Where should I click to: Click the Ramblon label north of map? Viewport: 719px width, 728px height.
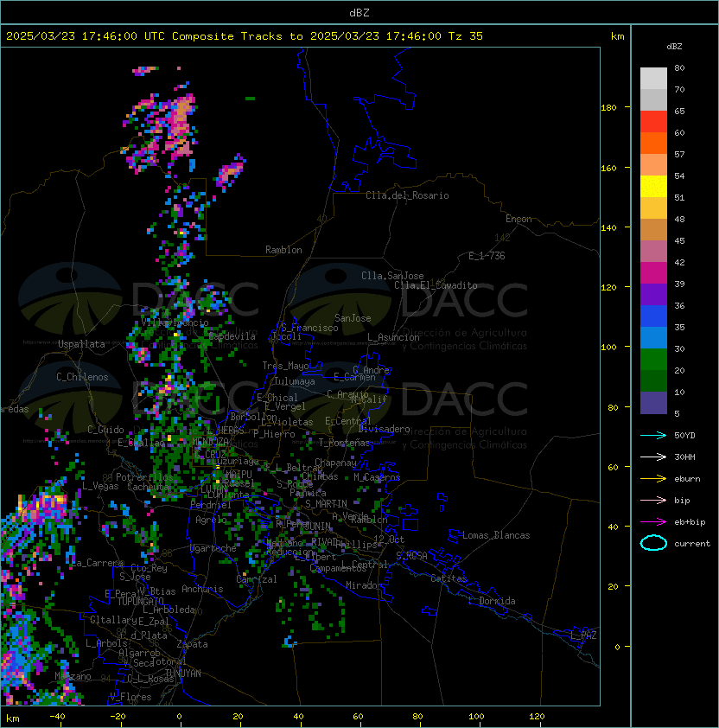[283, 250]
